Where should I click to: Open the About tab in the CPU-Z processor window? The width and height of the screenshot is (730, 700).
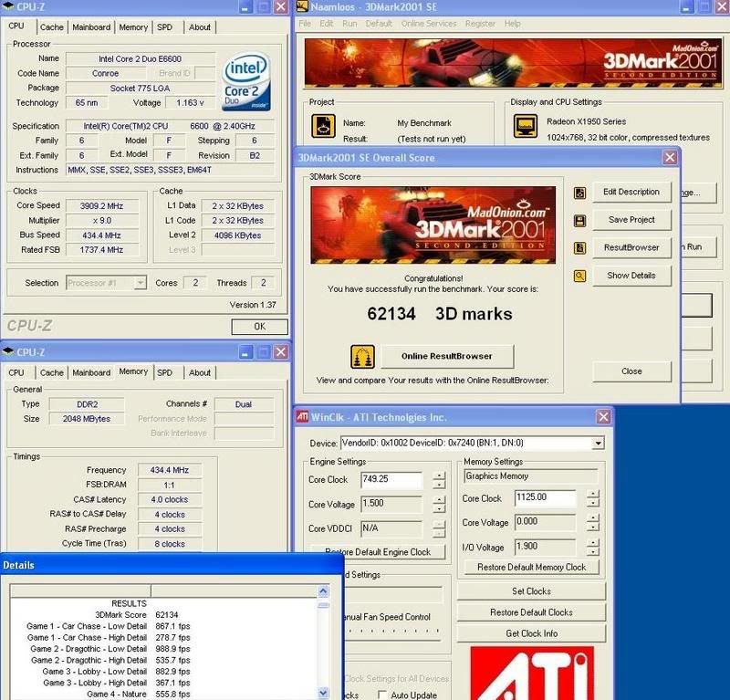pyautogui.click(x=200, y=27)
